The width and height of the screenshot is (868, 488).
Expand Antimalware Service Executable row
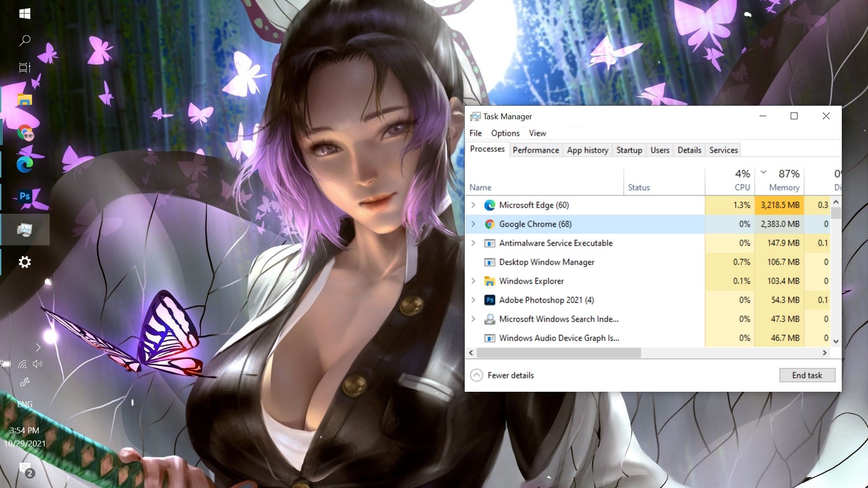click(x=473, y=243)
